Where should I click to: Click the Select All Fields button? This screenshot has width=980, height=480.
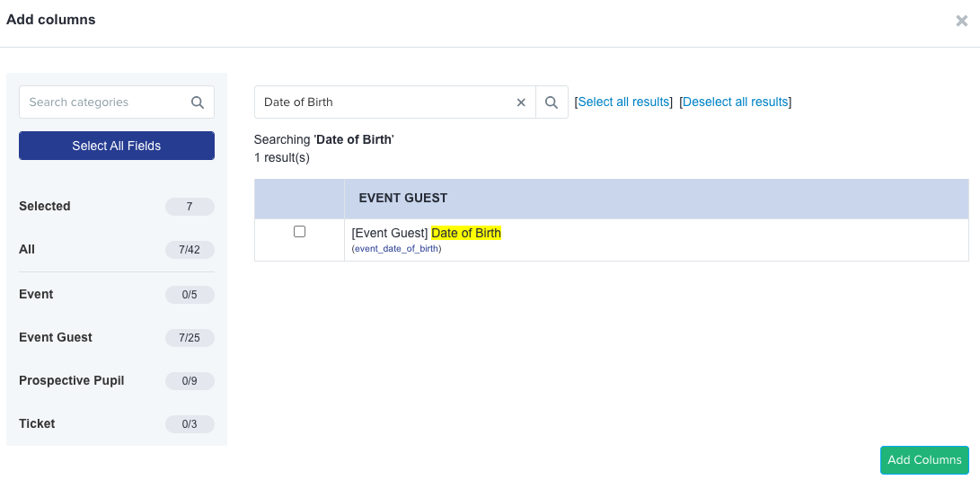117,146
